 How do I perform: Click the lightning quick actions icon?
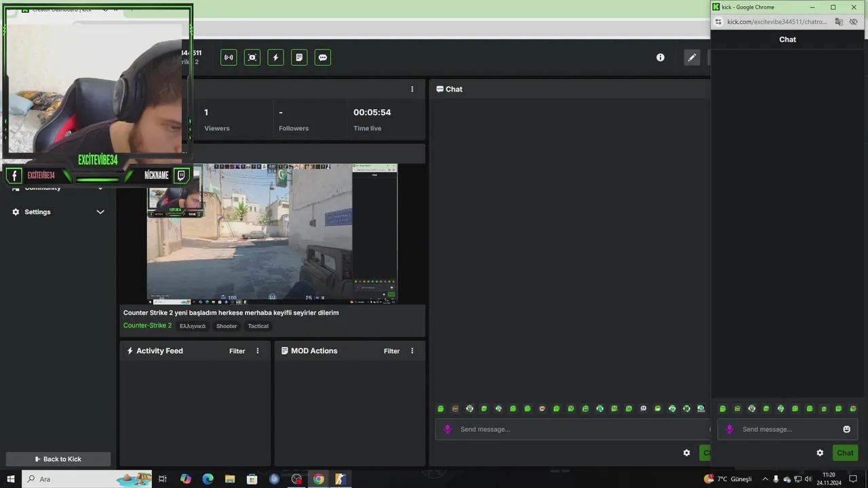pyautogui.click(x=275, y=57)
